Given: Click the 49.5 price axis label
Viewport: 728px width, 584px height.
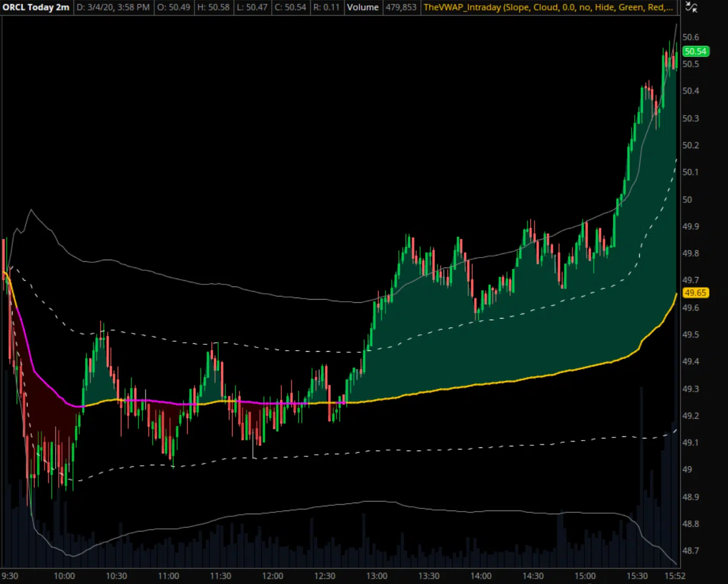Looking at the screenshot, I should [691, 334].
